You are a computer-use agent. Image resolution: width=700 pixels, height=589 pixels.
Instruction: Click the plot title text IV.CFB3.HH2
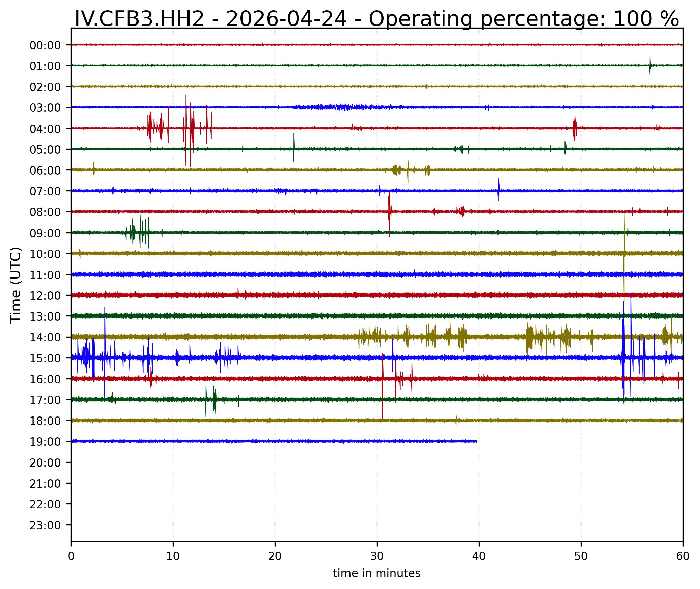(x=139, y=19)
